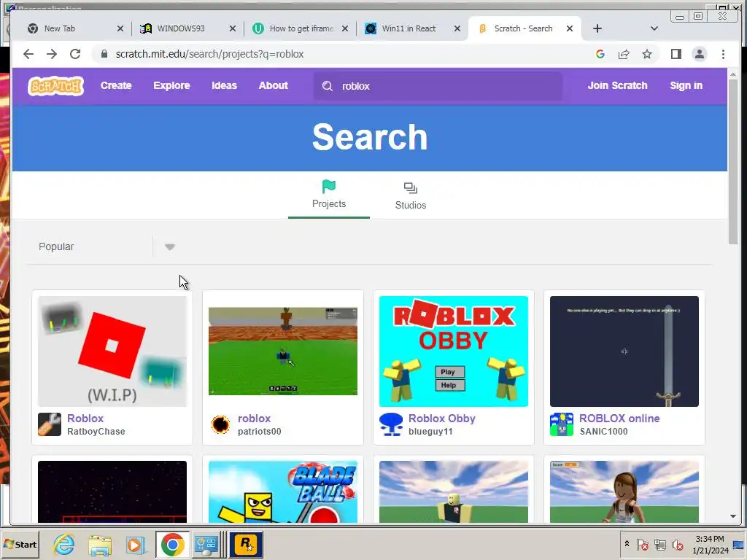Open Chrome three-dot menu
This screenshot has width=747, height=560.
723,54
